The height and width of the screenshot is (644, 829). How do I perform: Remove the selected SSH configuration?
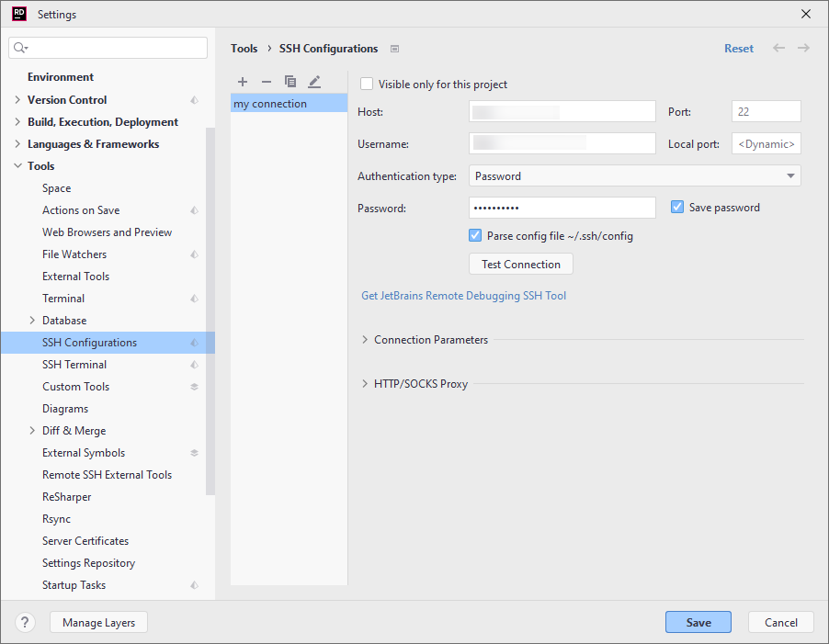(266, 82)
